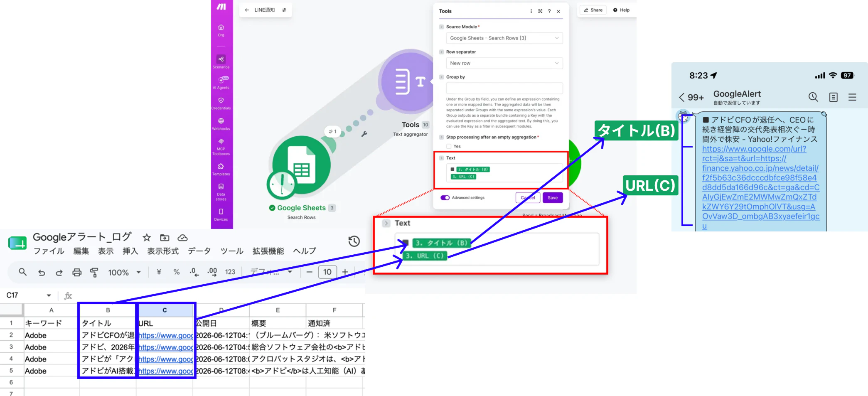
Task: Increase font size with the plus button
Action: tap(345, 272)
